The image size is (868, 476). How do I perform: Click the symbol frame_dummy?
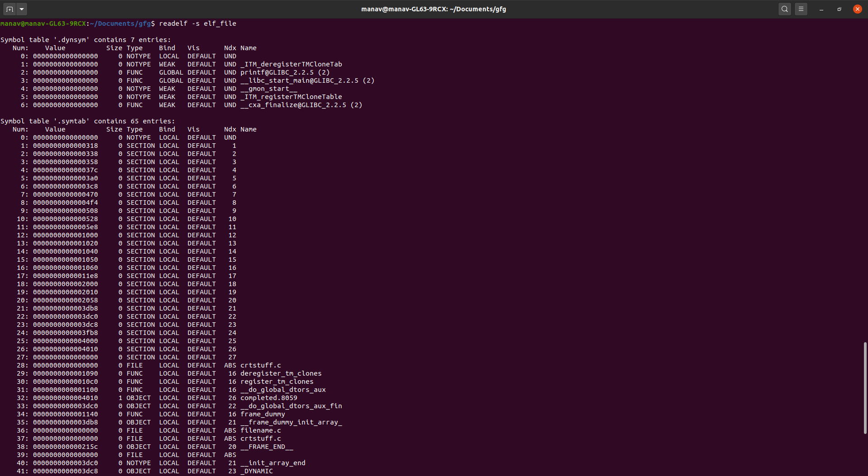point(263,414)
